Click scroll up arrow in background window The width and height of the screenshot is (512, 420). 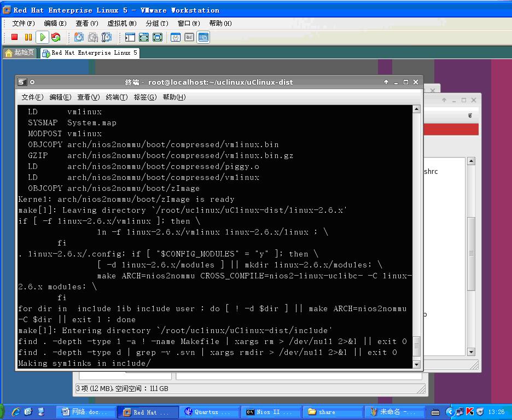(x=471, y=161)
